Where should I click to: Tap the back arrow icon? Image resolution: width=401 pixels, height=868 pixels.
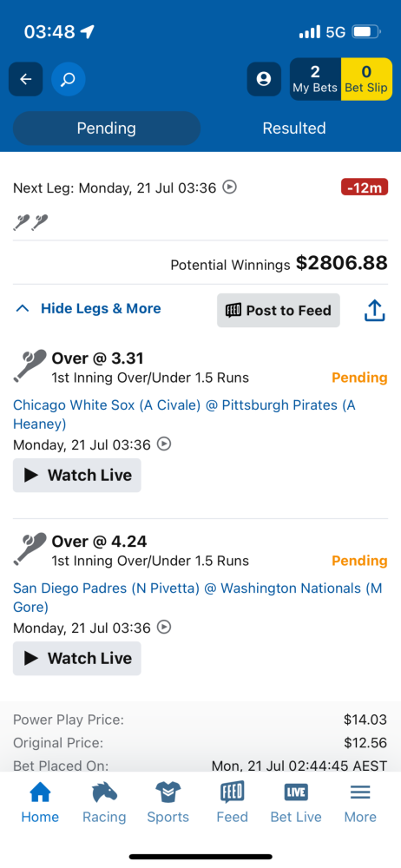tap(25, 79)
